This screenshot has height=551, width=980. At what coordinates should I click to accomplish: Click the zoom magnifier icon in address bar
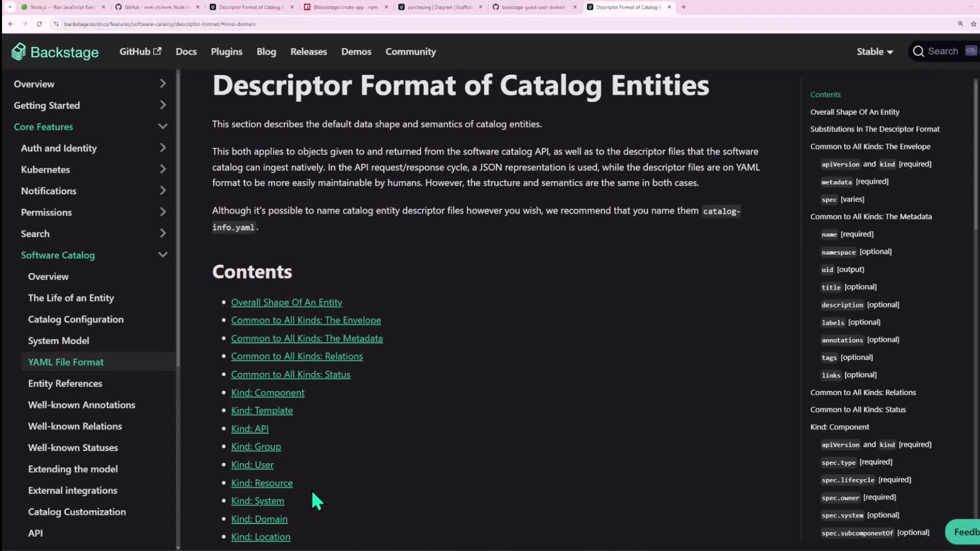[x=961, y=24]
